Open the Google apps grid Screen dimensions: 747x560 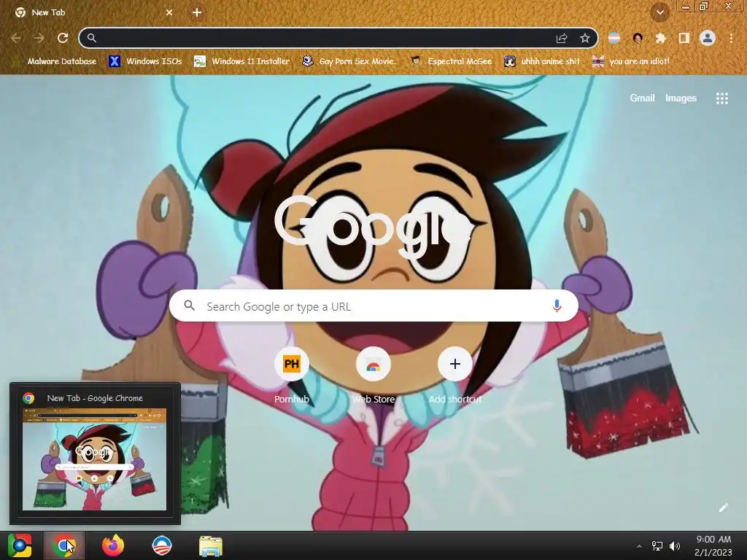click(x=721, y=98)
